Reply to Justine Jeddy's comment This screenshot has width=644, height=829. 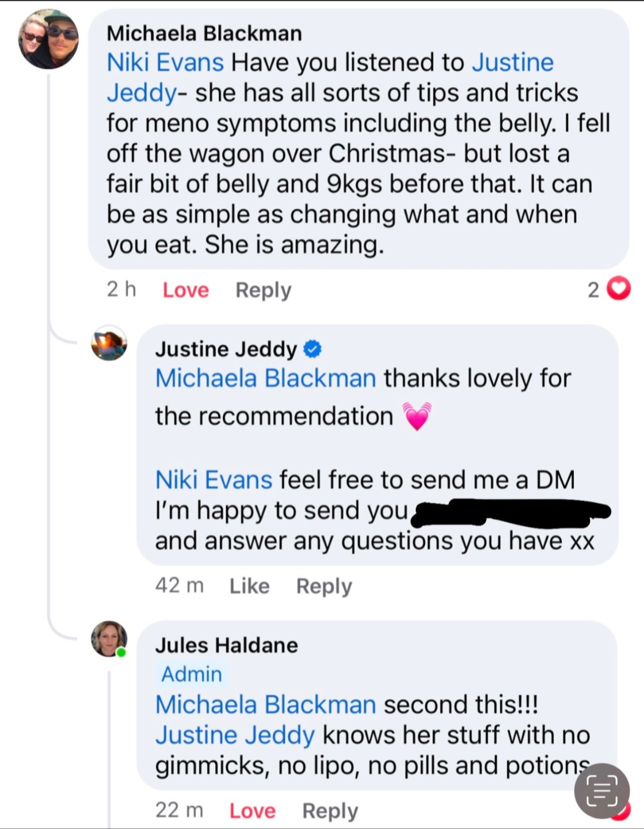click(x=324, y=586)
